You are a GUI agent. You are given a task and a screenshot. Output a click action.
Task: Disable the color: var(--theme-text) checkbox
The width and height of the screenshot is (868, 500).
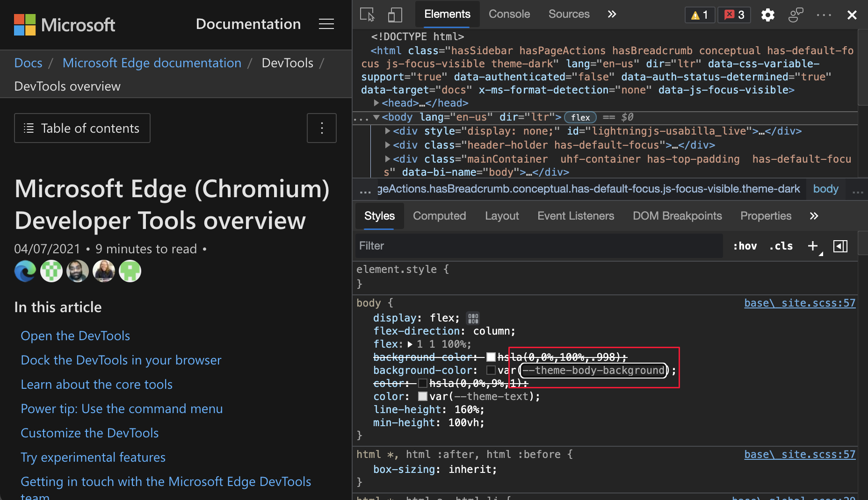pyautogui.click(x=422, y=396)
